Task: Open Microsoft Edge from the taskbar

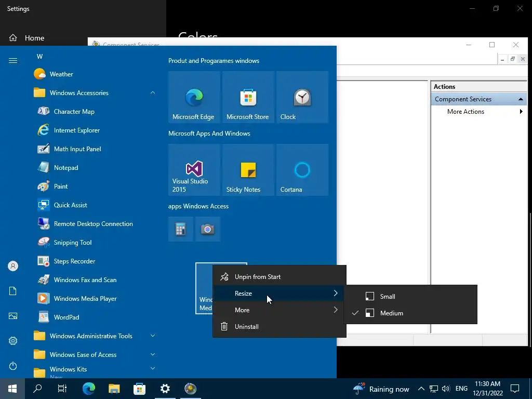Action: [88, 389]
